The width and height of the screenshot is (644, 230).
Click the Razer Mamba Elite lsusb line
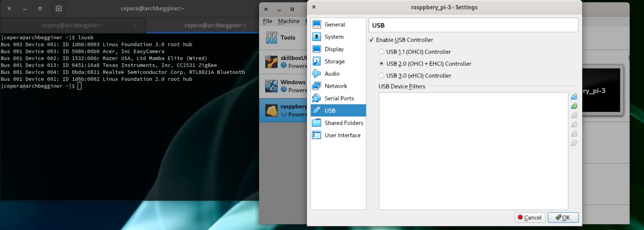104,58
